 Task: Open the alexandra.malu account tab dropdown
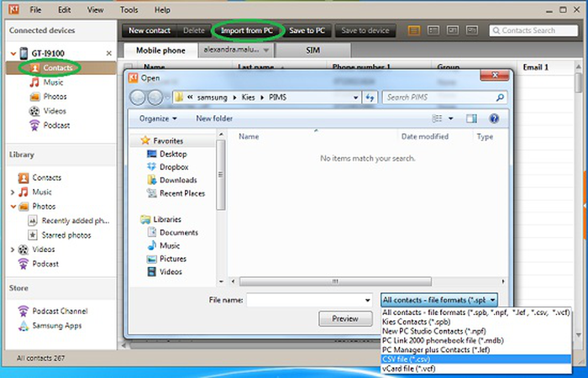coord(266,50)
